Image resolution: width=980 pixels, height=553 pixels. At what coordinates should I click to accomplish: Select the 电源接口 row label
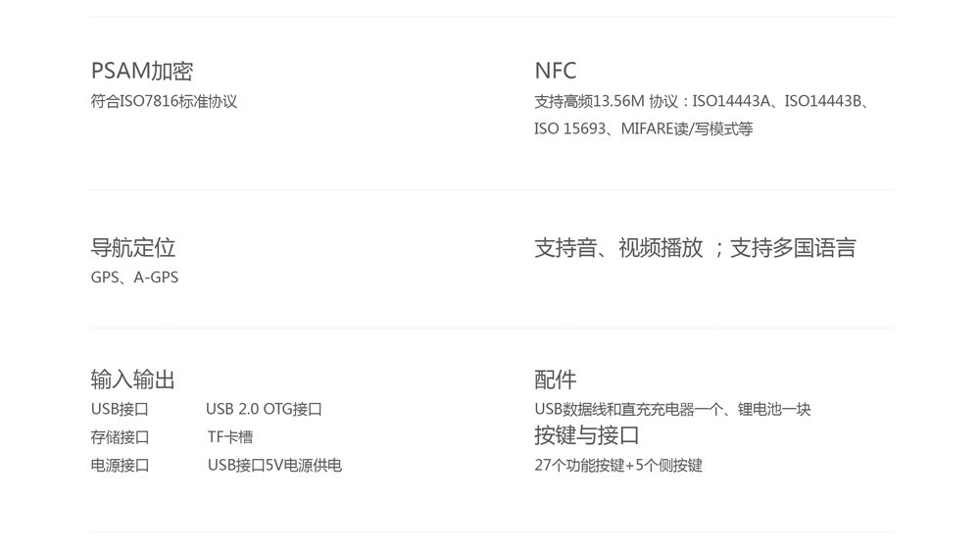(120, 466)
